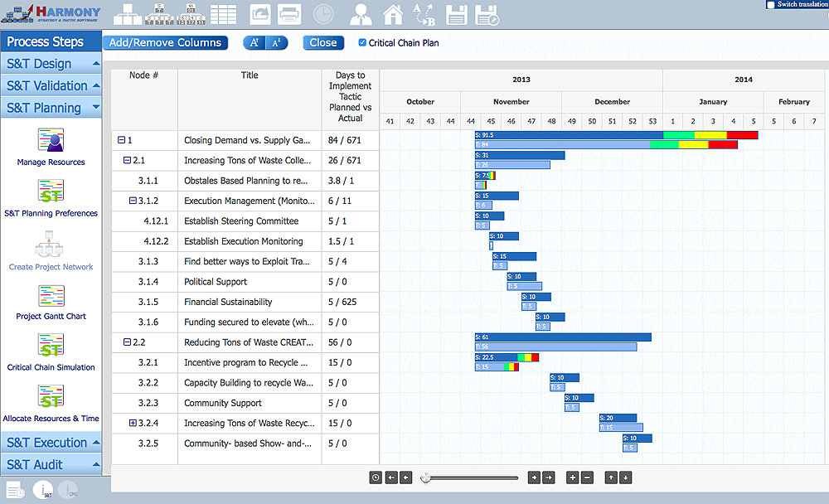Collapse node 2.2 Reducing Tons of Waste
Image resolution: width=829 pixels, height=504 pixels.
(x=127, y=342)
